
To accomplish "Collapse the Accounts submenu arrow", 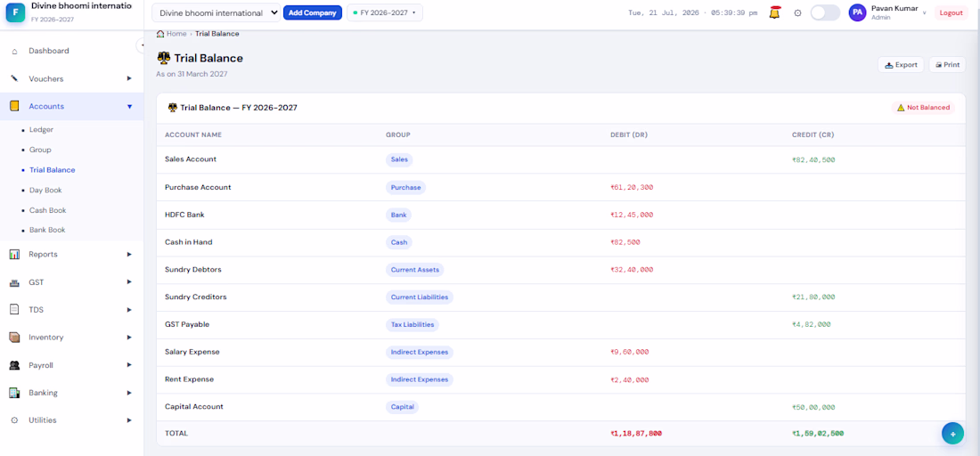I will (129, 107).
